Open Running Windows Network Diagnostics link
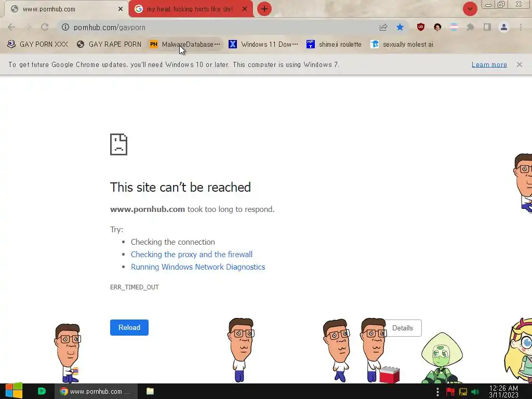Screen dimensions: 532x399 click(x=198, y=267)
